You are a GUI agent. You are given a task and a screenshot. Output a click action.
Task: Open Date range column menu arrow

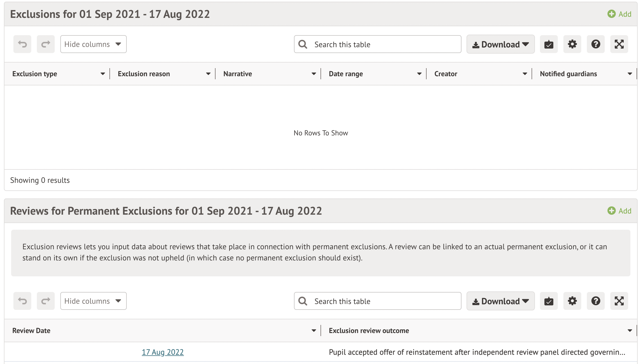tap(419, 74)
